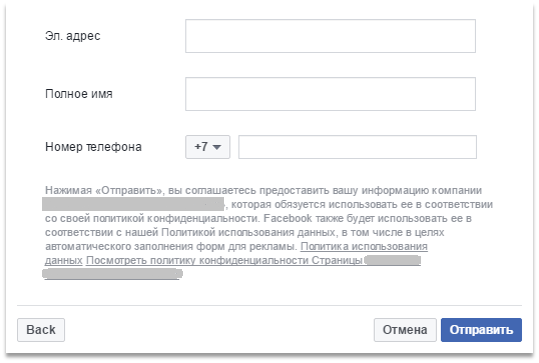Click the Эл. адрес label

tap(73, 36)
